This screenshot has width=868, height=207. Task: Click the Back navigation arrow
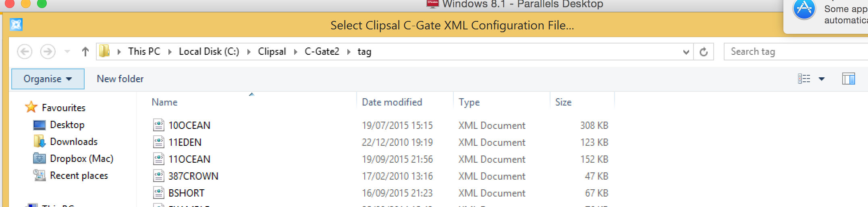point(25,52)
